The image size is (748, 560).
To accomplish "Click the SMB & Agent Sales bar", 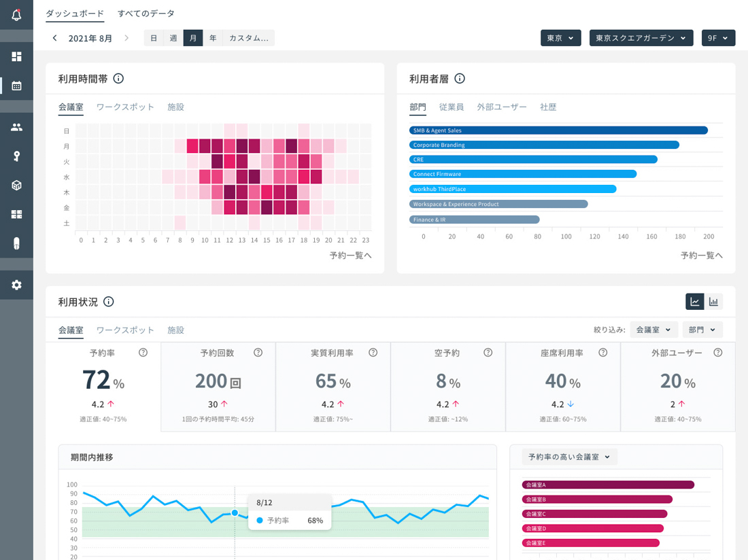I will [x=558, y=130].
